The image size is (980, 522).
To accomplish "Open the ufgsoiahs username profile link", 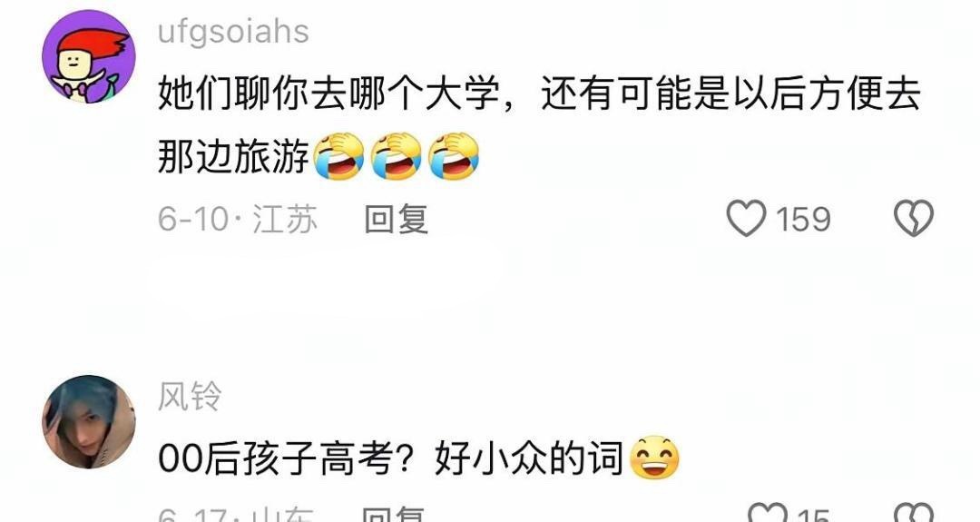I will (x=233, y=31).
